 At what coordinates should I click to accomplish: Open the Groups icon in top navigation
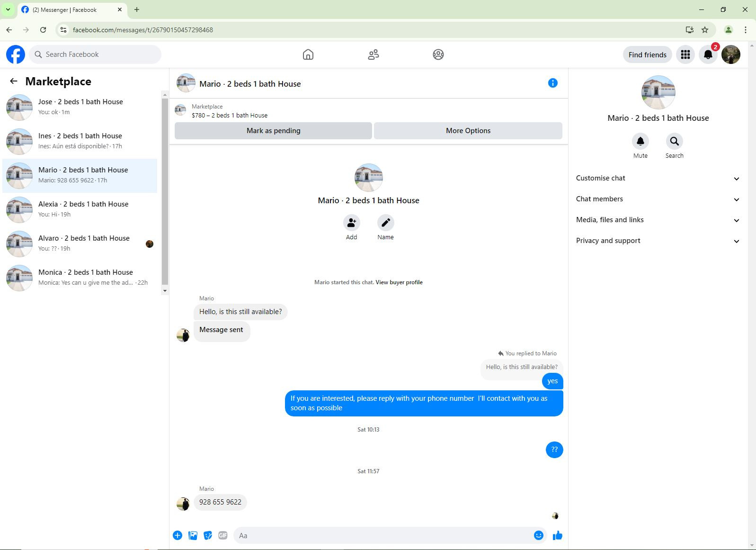coord(438,54)
